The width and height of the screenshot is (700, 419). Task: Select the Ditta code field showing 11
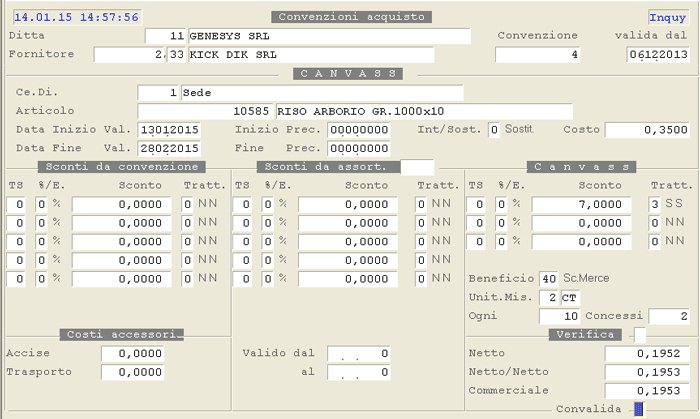coord(165,36)
